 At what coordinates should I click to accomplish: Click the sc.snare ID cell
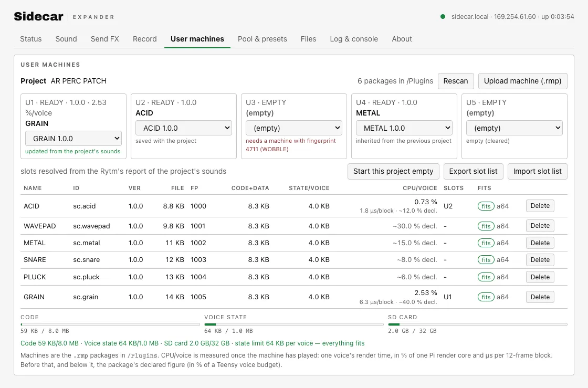[x=86, y=260]
